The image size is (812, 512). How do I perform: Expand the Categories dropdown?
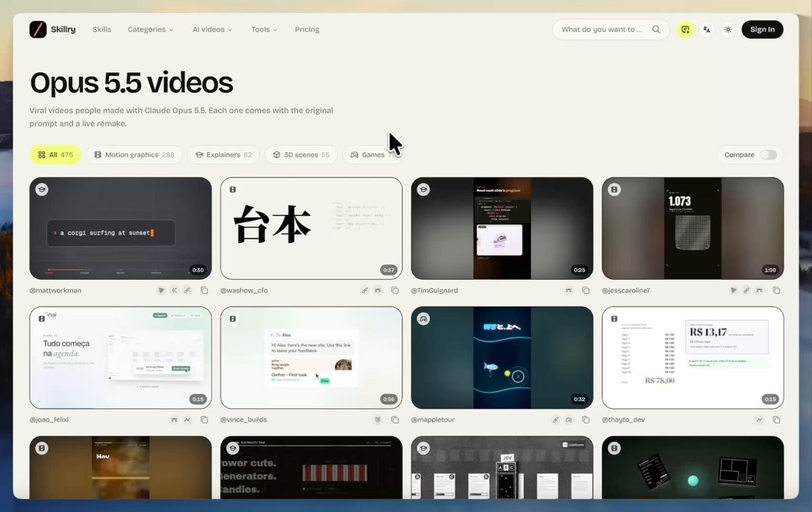(150, 30)
